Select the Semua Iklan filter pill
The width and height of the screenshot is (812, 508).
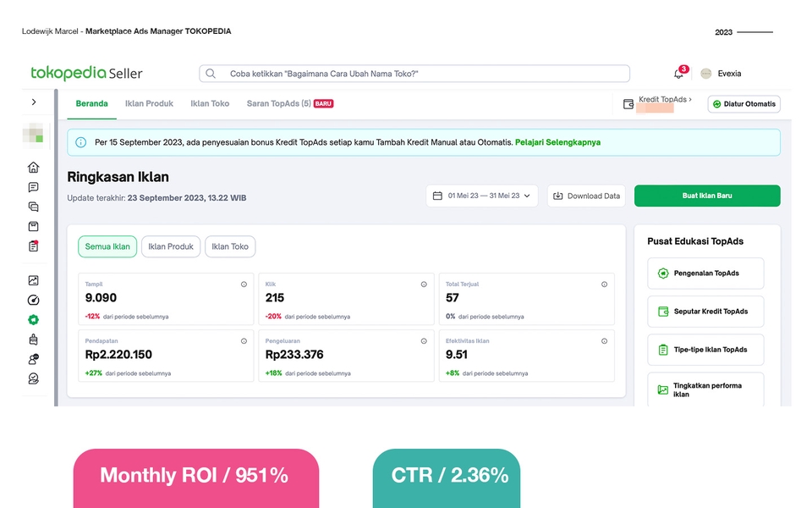(107, 246)
